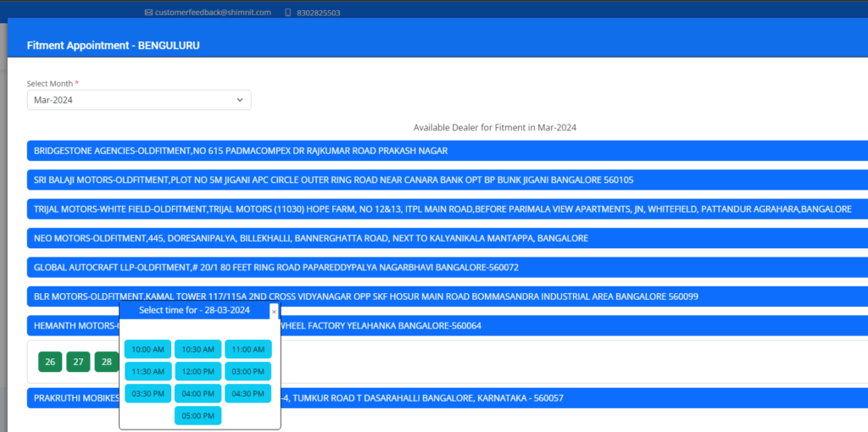
Task: Choose the 04:30 PM time slot
Action: click(x=248, y=393)
